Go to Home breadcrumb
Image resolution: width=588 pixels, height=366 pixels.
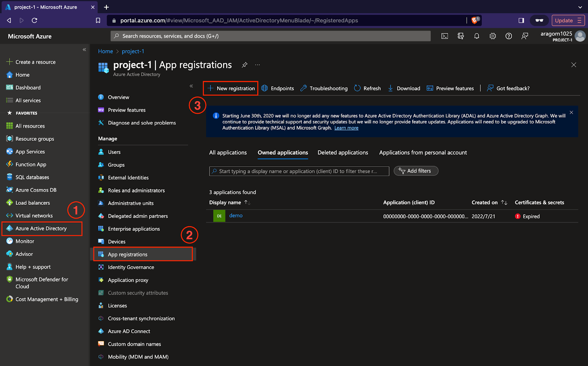tap(105, 51)
